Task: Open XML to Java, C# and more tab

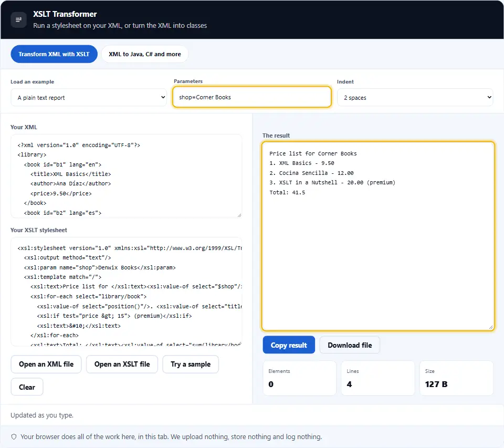Action: 145,54
